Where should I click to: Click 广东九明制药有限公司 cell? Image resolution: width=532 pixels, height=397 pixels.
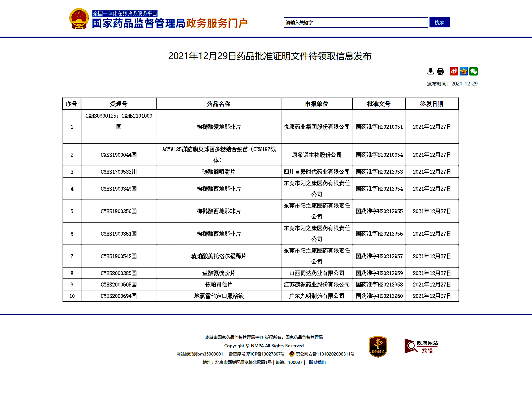pyautogui.click(x=317, y=296)
